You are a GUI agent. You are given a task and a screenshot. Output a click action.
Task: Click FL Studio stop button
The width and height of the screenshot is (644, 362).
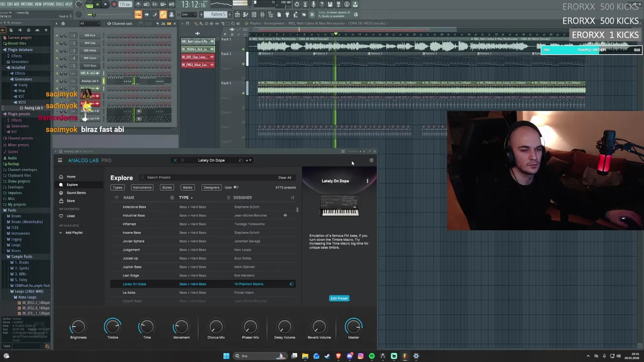105,5
